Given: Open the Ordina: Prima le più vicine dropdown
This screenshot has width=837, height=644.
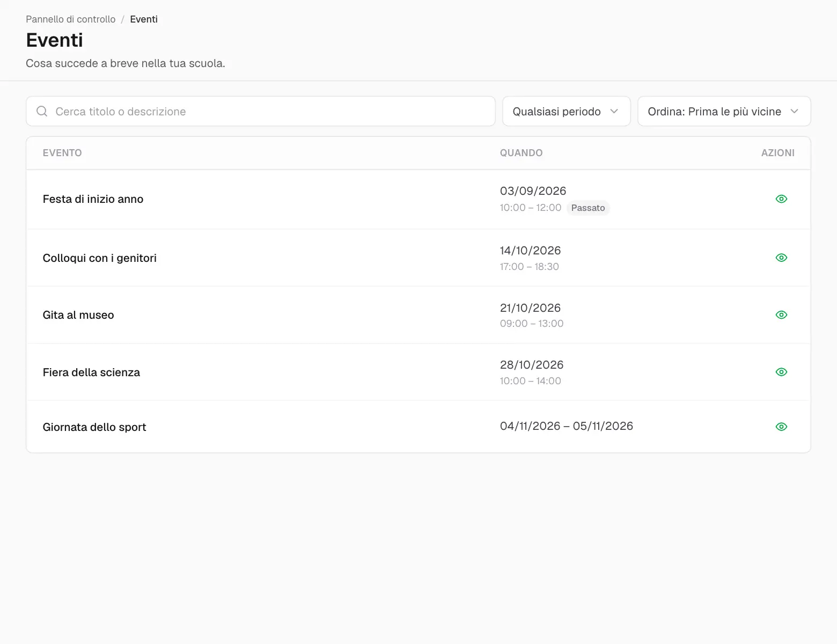Looking at the screenshot, I should (724, 111).
